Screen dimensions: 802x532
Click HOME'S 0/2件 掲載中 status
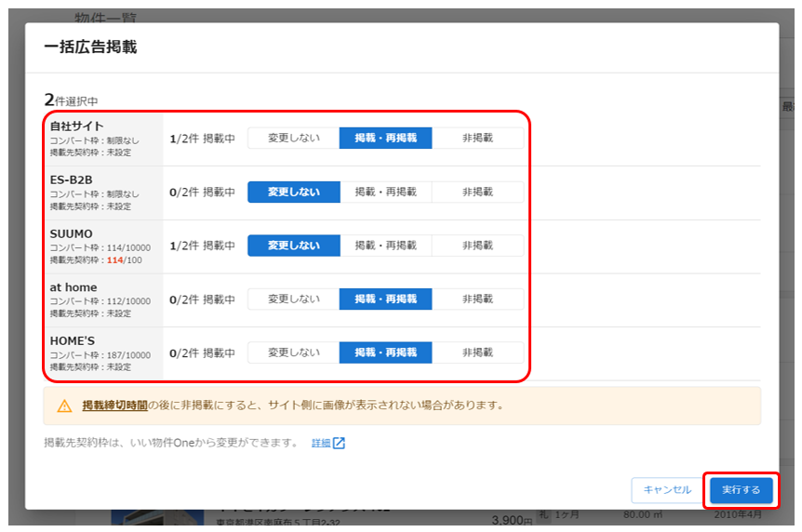(202, 353)
